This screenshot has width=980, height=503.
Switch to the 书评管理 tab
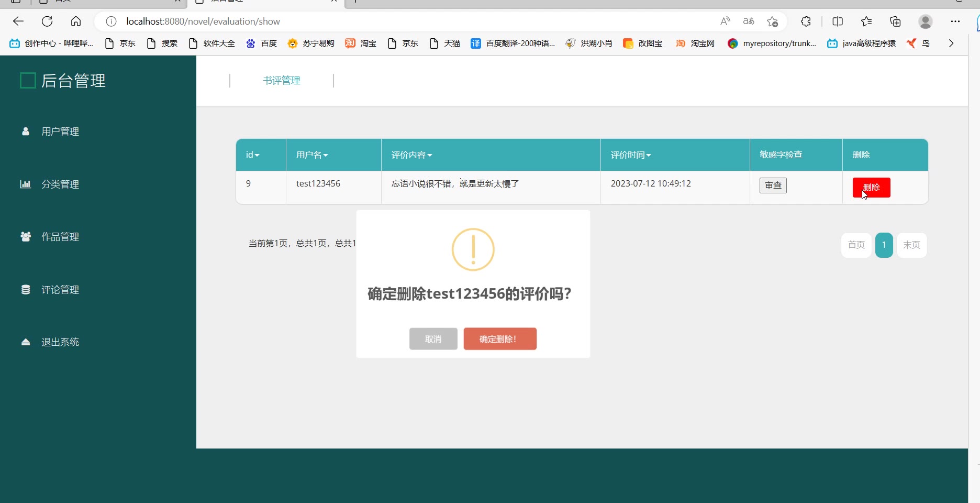[282, 81]
